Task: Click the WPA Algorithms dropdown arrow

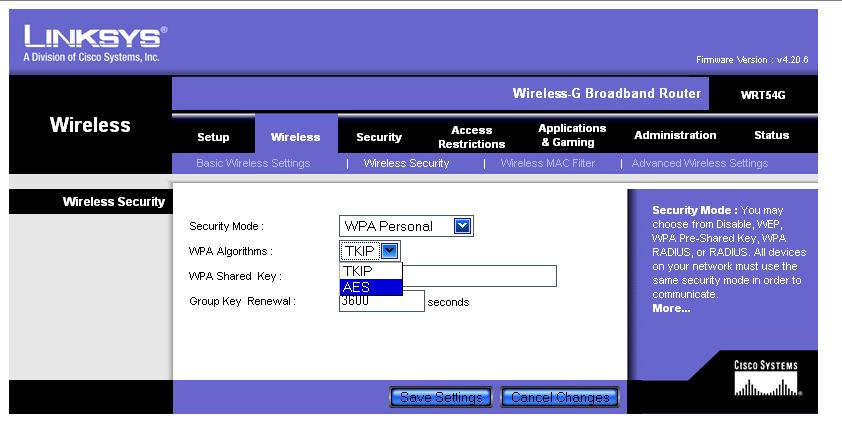Action: 390,250
